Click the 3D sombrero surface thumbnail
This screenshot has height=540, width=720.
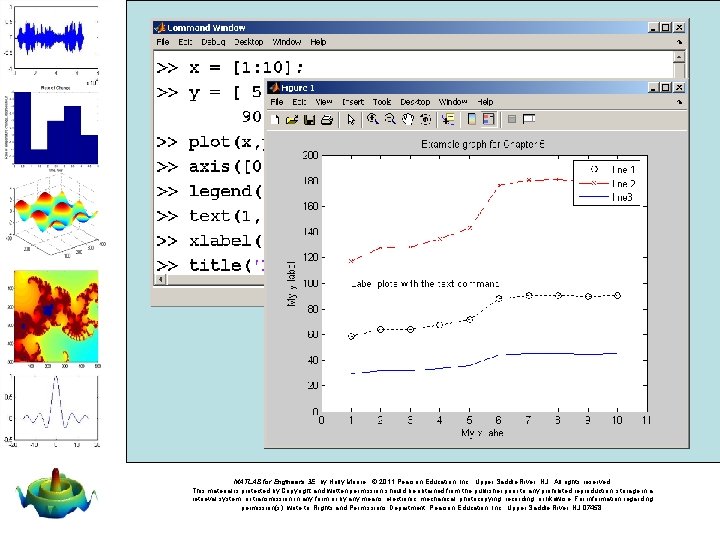coord(56,494)
